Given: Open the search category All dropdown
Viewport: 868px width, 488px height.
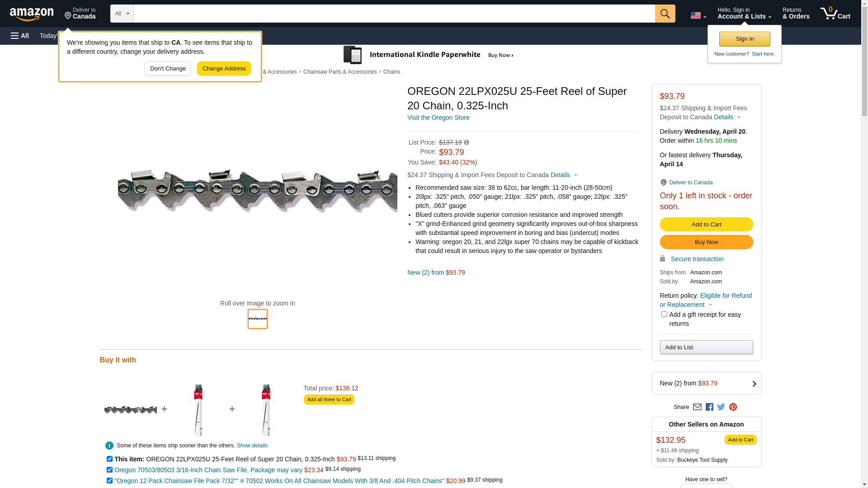Looking at the screenshot, I should (x=122, y=14).
